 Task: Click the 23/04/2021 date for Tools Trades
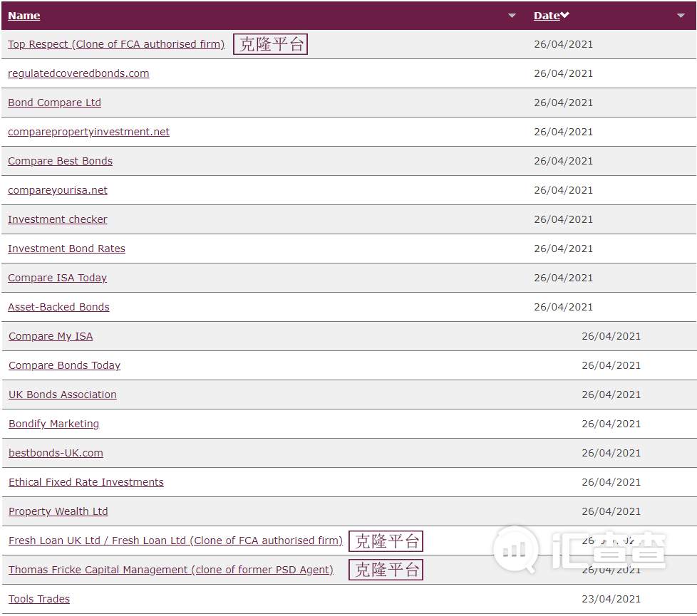611,599
